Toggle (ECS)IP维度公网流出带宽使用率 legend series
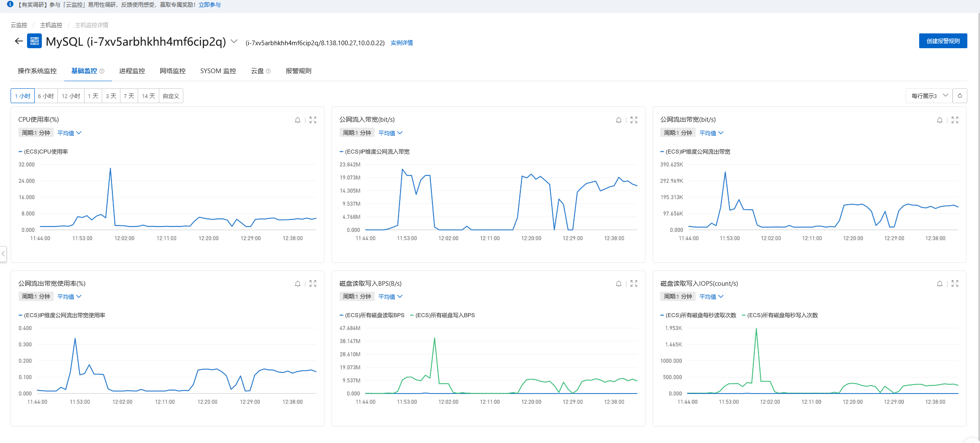The height and width of the screenshot is (443, 980). tap(62, 315)
